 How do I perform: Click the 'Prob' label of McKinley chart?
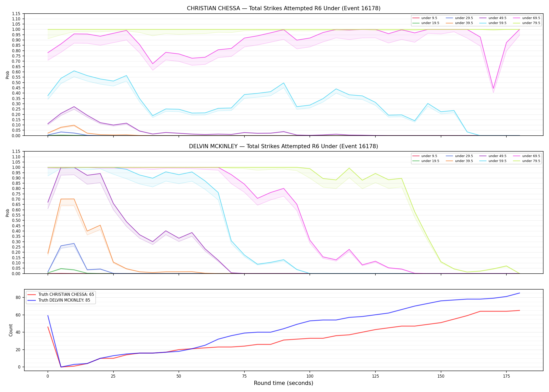[x=8, y=213]
